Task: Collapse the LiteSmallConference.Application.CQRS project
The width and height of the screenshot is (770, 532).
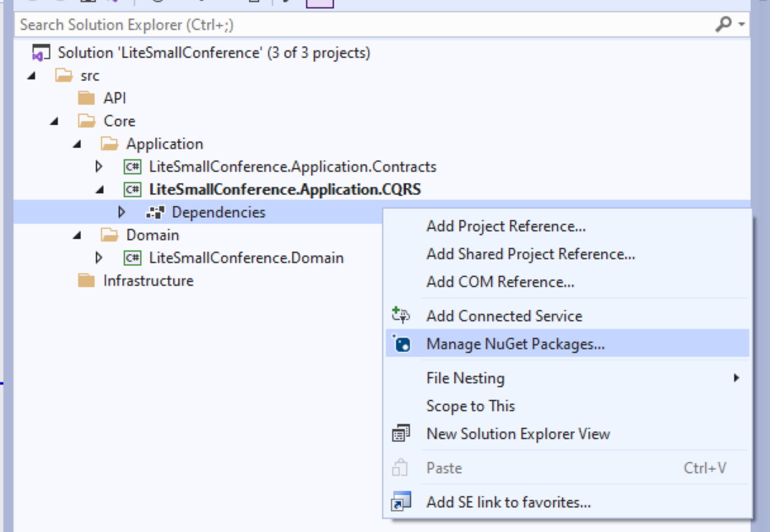Action: [x=100, y=190]
